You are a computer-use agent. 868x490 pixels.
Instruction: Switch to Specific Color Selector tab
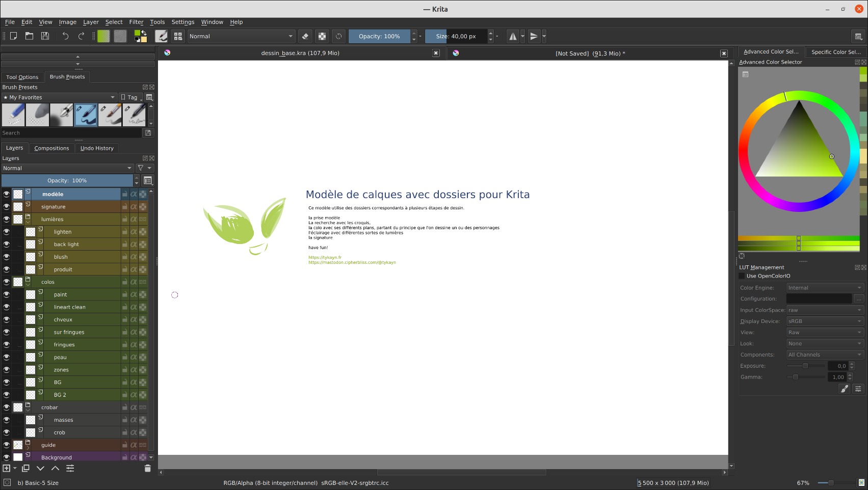tap(836, 52)
